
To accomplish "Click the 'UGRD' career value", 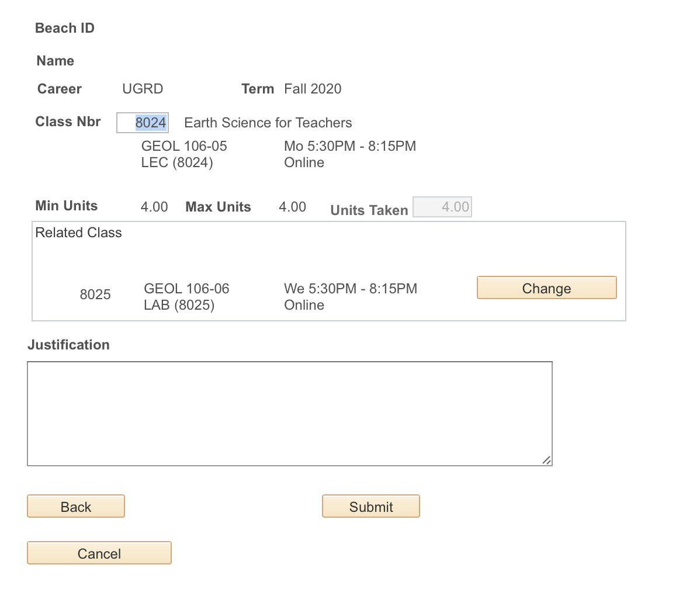I will [x=143, y=89].
